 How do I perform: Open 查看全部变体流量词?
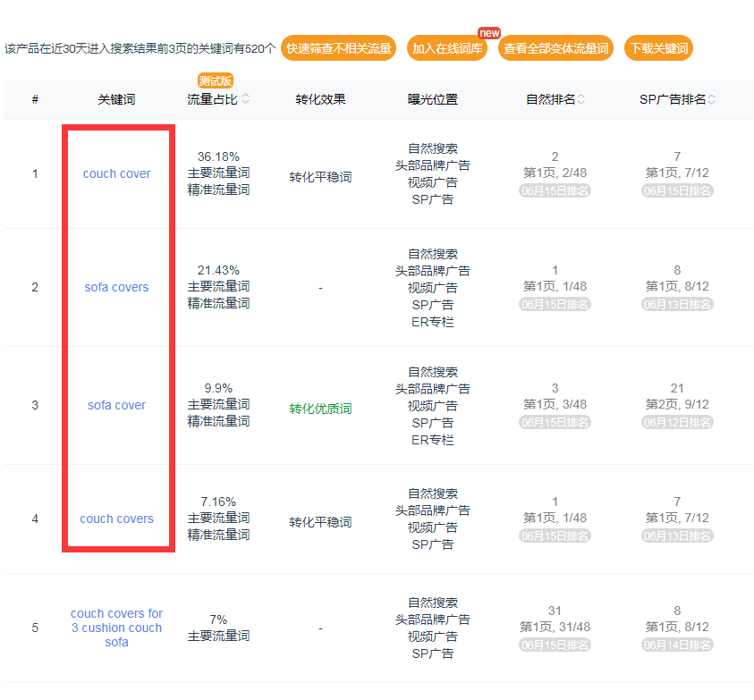(x=555, y=48)
